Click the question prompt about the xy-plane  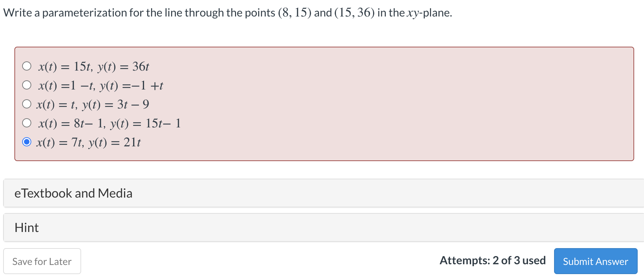[227, 12]
